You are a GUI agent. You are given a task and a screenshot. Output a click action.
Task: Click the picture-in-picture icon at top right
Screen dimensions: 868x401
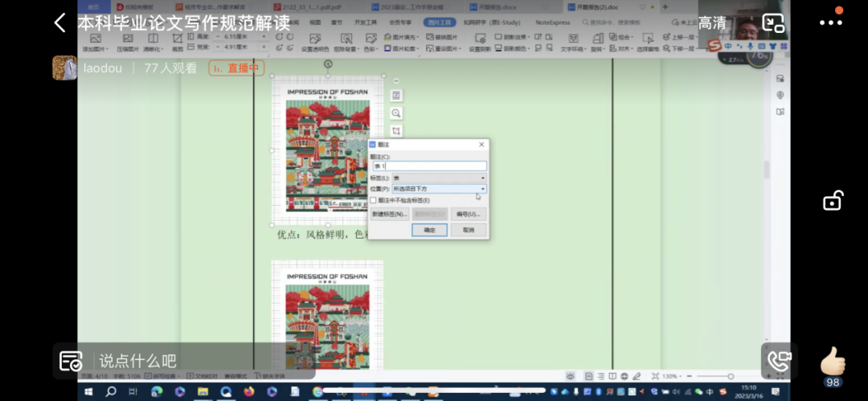(773, 23)
